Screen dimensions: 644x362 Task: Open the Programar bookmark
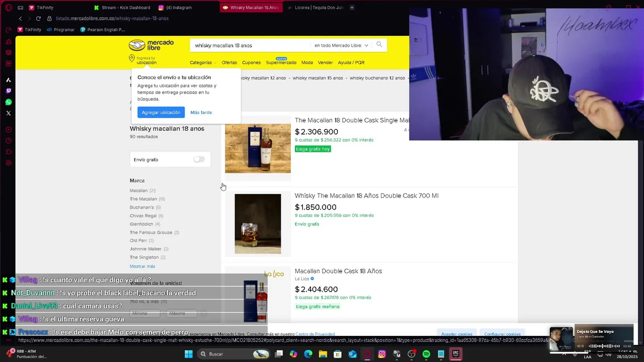click(60, 30)
